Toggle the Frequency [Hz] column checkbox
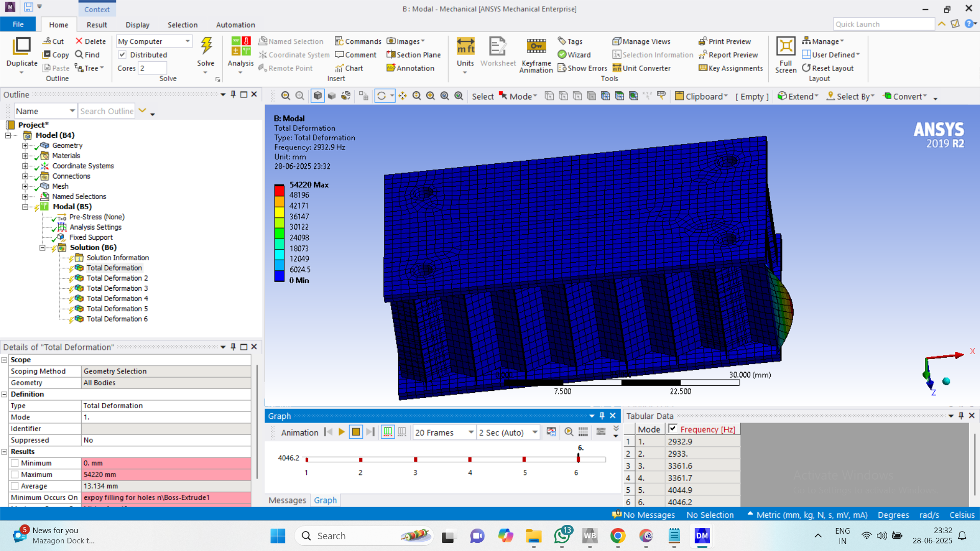 673,429
